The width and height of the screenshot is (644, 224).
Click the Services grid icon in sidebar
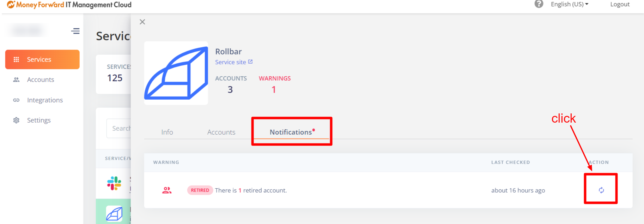coord(16,59)
